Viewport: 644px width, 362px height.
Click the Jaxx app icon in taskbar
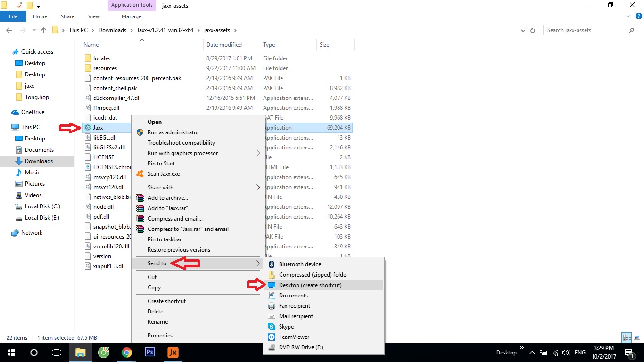coord(173,352)
